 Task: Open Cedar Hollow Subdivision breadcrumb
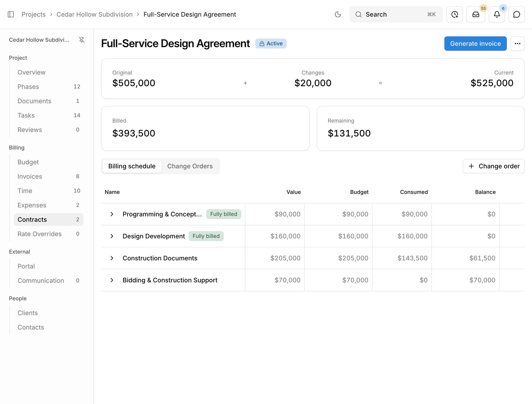[94, 14]
